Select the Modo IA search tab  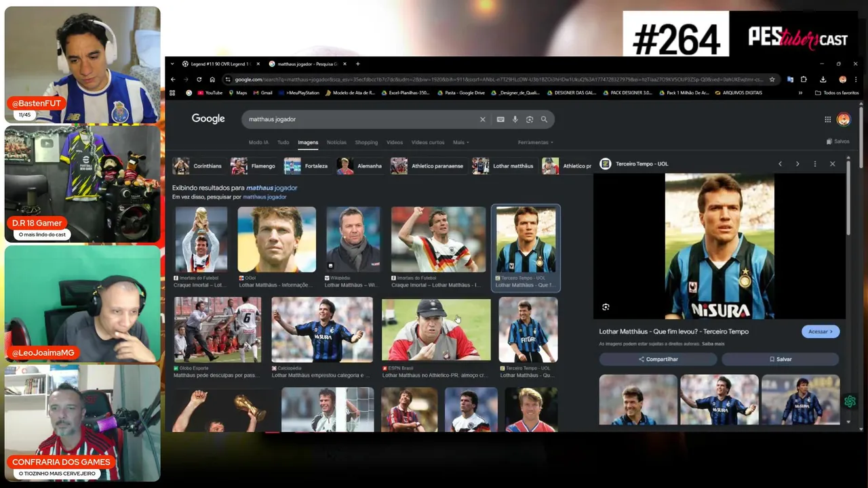[x=258, y=142]
